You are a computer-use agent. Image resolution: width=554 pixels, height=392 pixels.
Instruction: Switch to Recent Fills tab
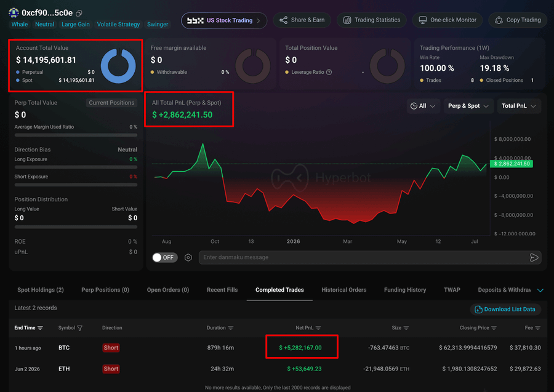pos(222,290)
